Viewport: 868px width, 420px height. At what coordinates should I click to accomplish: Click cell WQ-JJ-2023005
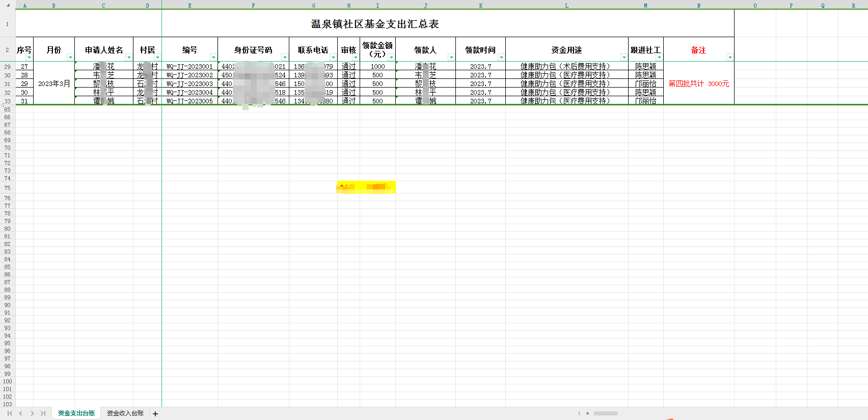[x=189, y=101]
